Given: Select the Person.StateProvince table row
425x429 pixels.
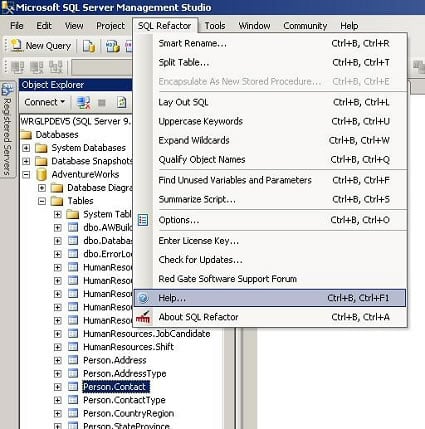Looking at the screenshot, I should 126,426.
